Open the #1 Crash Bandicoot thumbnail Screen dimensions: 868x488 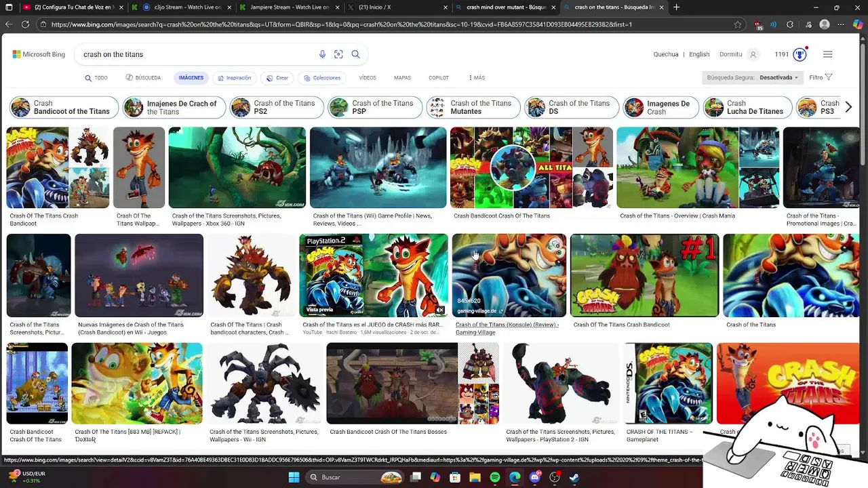pyautogui.click(x=644, y=275)
